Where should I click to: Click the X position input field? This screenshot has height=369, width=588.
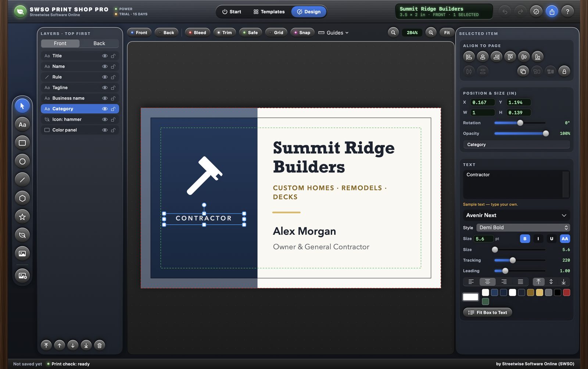click(483, 102)
